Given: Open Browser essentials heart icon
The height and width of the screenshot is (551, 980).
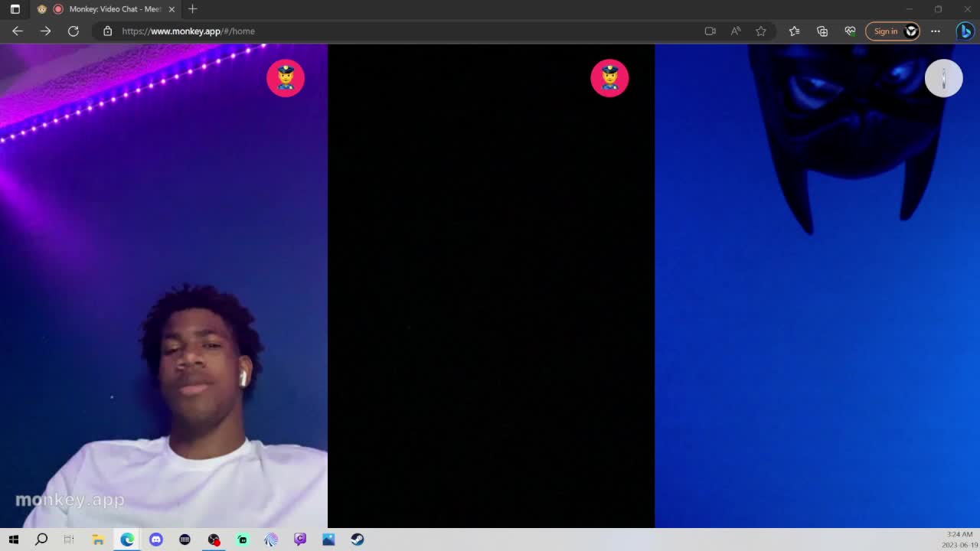Looking at the screenshot, I should click(850, 31).
